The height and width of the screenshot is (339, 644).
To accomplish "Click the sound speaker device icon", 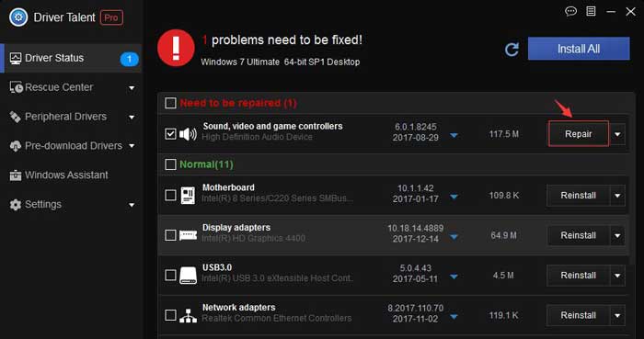I will [188, 133].
